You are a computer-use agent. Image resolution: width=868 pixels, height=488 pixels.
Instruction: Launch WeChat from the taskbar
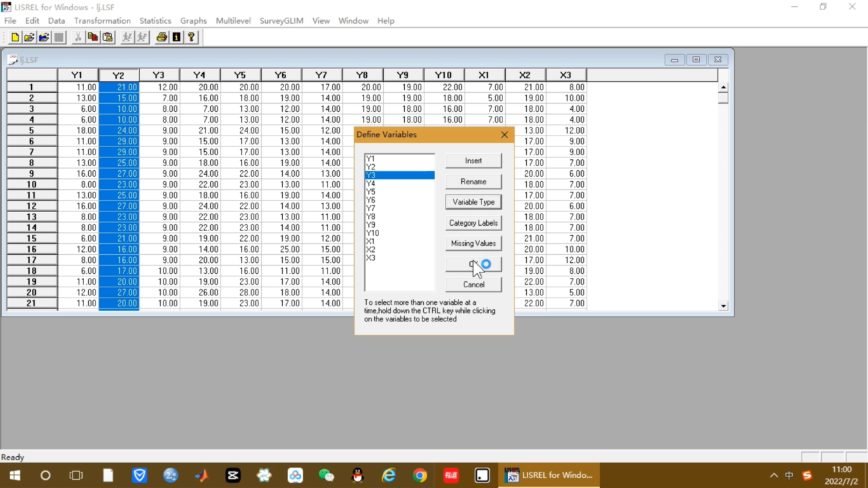pyautogui.click(x=326, y=475)
